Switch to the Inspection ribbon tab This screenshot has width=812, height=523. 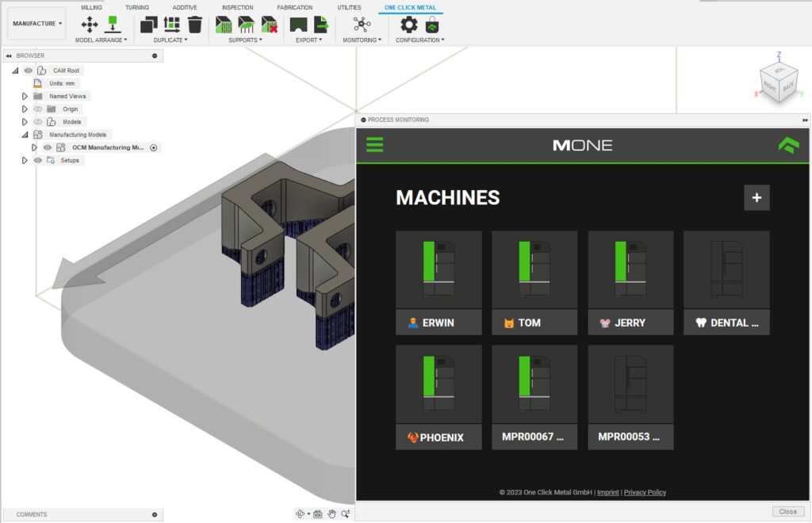237,7
